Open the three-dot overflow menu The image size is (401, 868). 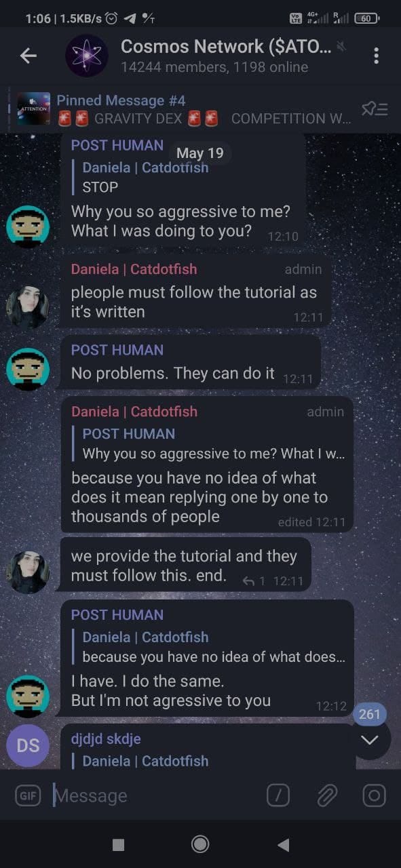(376, 56)
